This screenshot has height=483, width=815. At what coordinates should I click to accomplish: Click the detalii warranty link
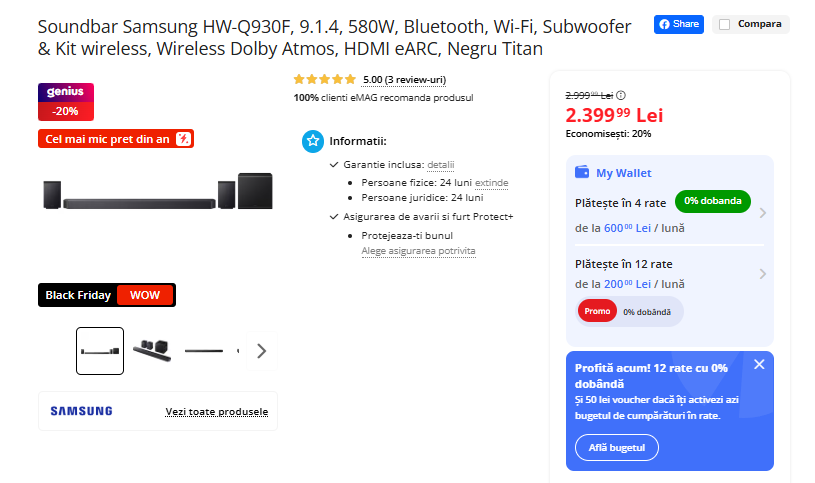coord(440,164)
